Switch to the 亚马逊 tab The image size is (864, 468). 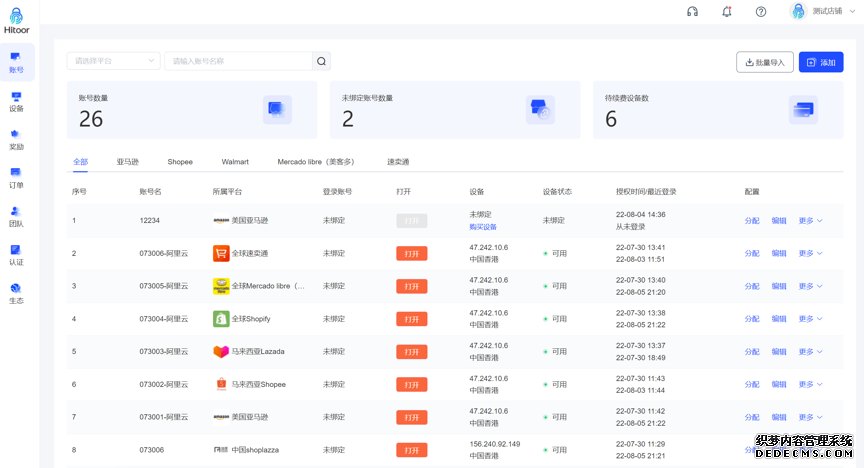pos(128,162)
